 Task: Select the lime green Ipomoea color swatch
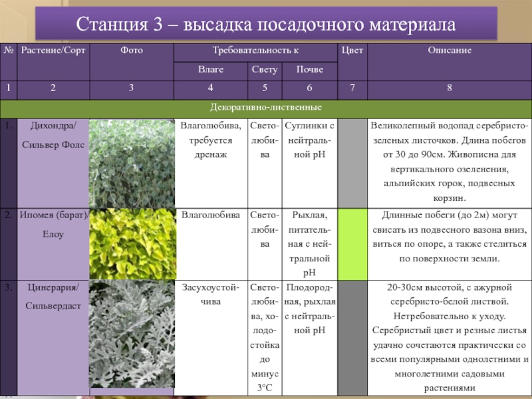tap(351, 243)
